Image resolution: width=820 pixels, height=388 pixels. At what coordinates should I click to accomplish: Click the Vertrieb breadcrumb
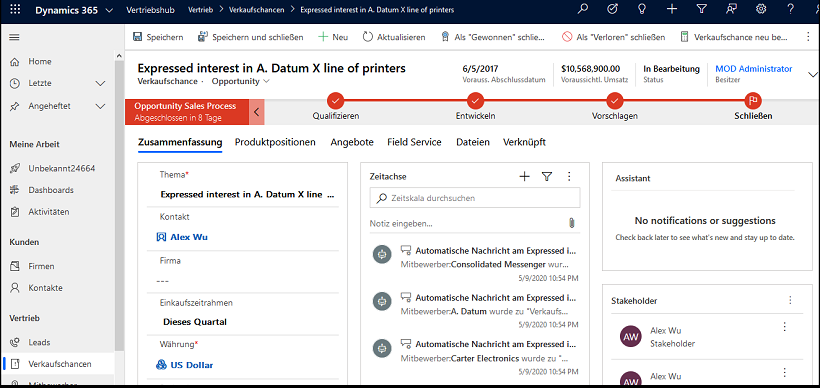click(200, 10)
